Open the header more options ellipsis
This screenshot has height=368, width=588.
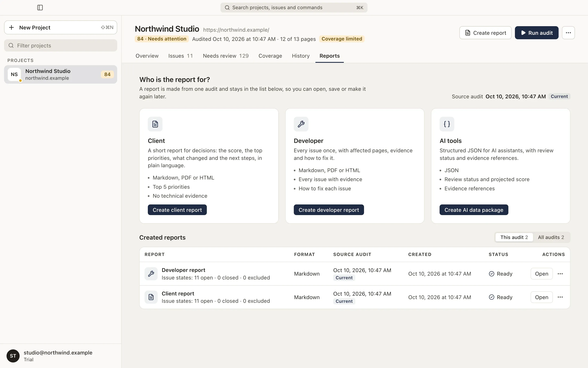tap(568, 33)
